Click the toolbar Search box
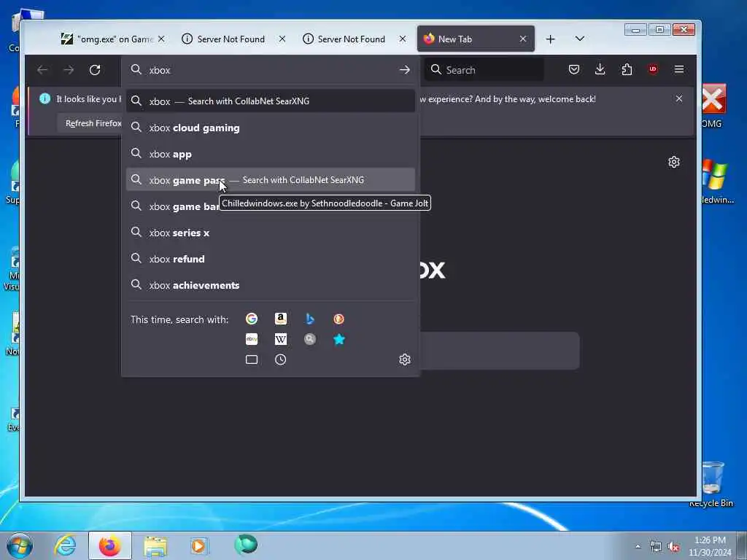This screenshot has height=560, width=747. click(x=484, y=70)
